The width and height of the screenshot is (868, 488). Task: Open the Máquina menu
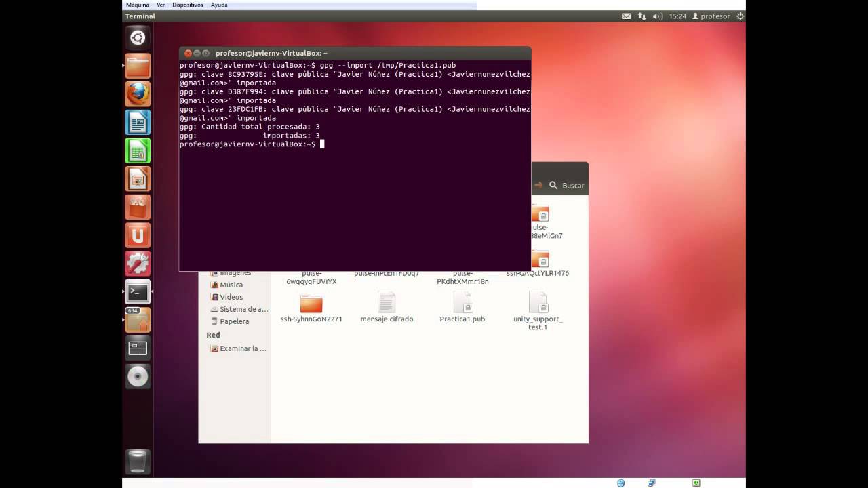[x=138, y=5]
